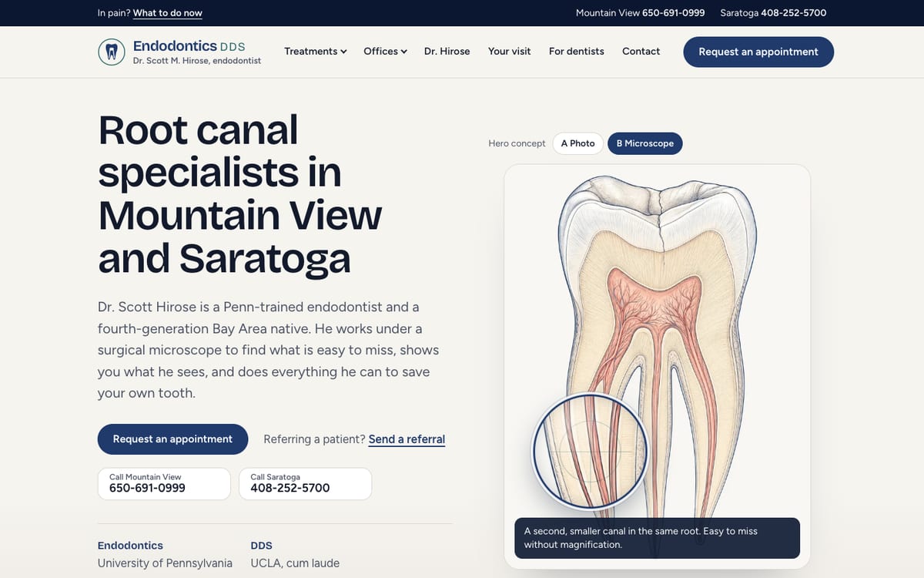This screenshot has width=924, height=578.
Task: Click hero Request an appointment button
Action: [172, 439]
